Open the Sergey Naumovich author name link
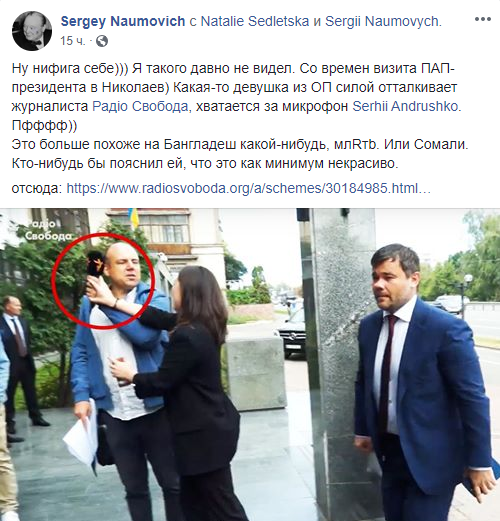500x521 pixels. (123, 21)
